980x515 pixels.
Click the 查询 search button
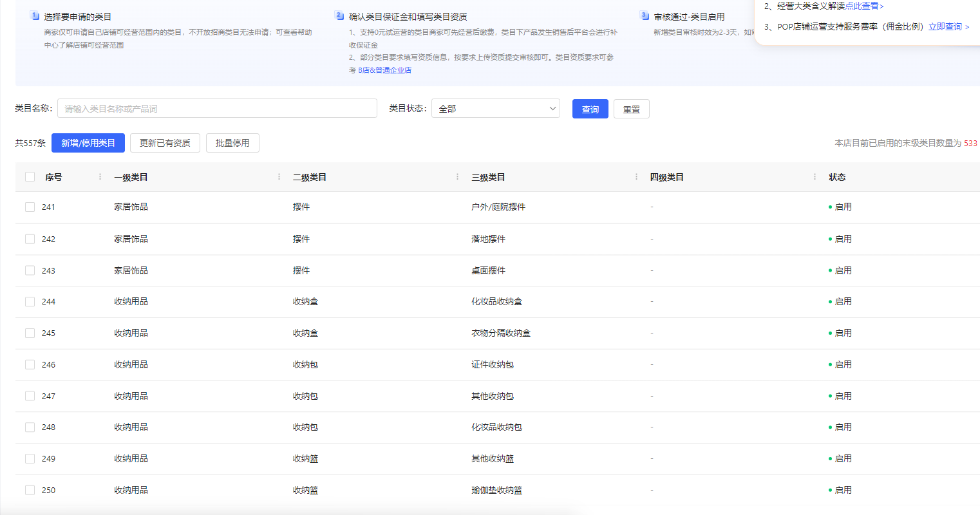tap(590, 109)
